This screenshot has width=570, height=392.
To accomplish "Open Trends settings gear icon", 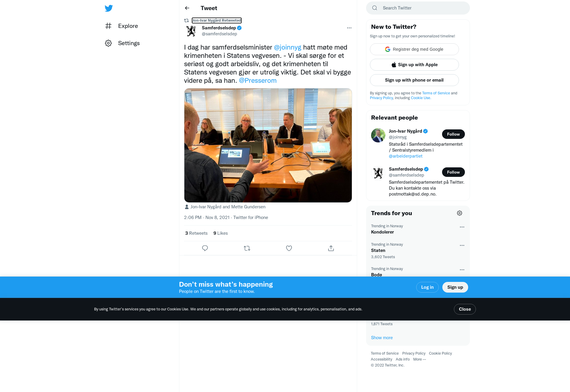I will pyautogui.click(x=460, y=213).
